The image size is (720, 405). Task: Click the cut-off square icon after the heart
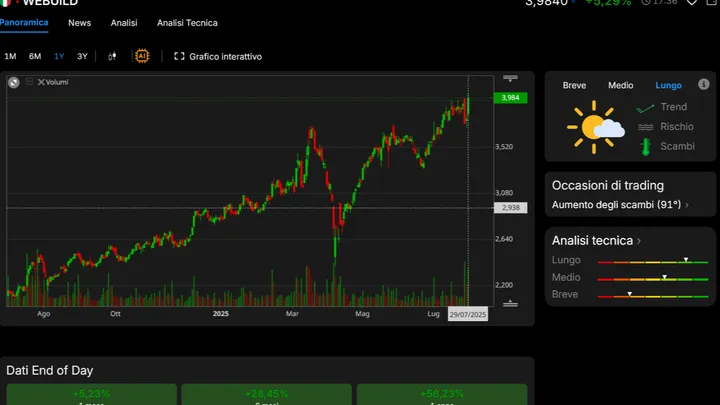713,2
